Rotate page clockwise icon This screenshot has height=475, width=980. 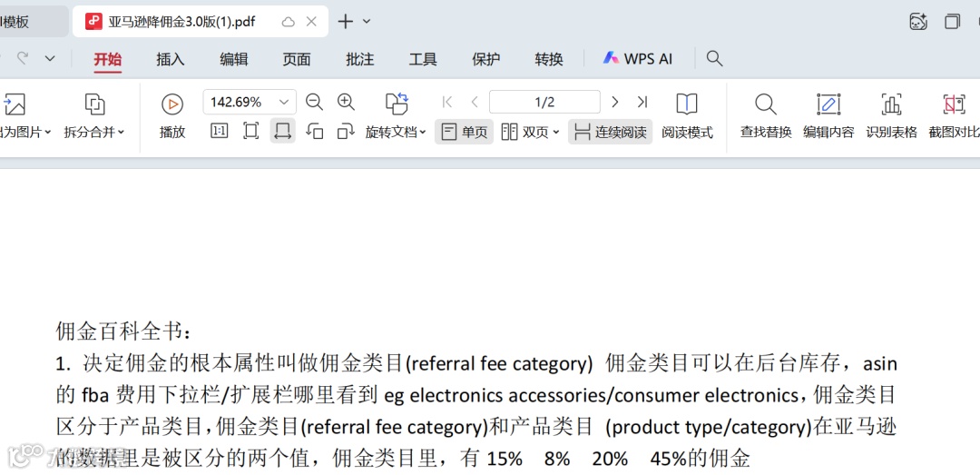(x=346, y=132)
